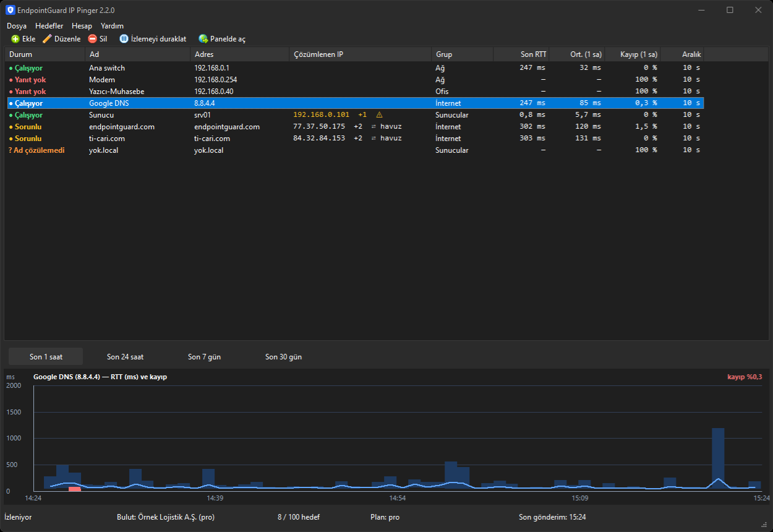Sort by the Aralık column header
The height and width of the screenshot is (532, 773).
tap(682, 54)
